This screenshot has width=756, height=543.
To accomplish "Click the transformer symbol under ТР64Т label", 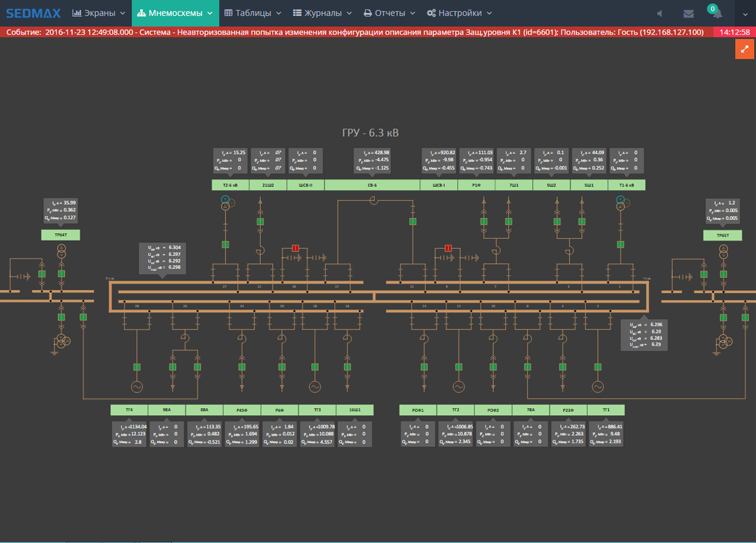I will tap(61, 253).
